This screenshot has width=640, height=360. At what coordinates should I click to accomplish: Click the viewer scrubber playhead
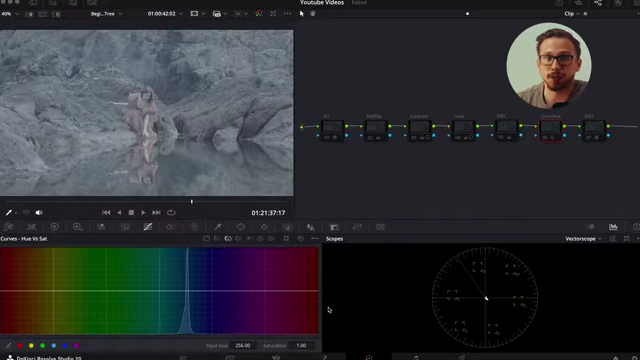(x=191, y=201)
